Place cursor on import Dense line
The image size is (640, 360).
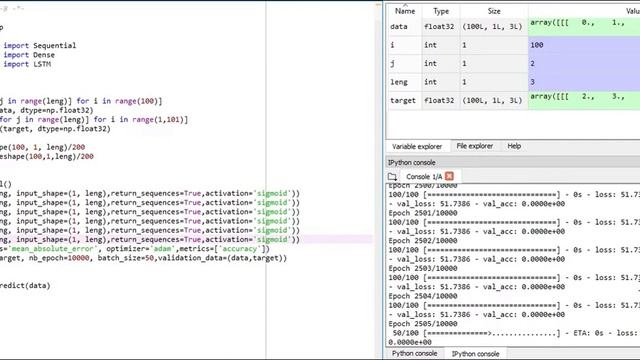[29, 55]
